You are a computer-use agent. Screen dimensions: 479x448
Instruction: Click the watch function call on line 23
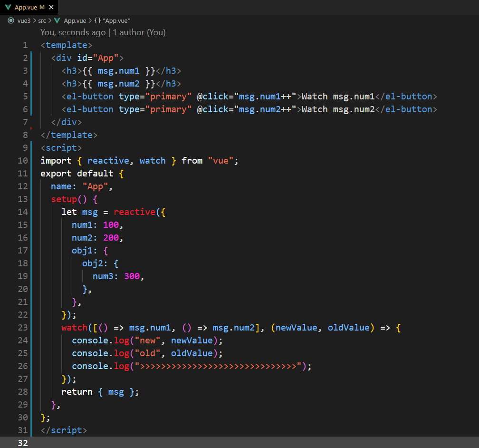pos(74,328)
